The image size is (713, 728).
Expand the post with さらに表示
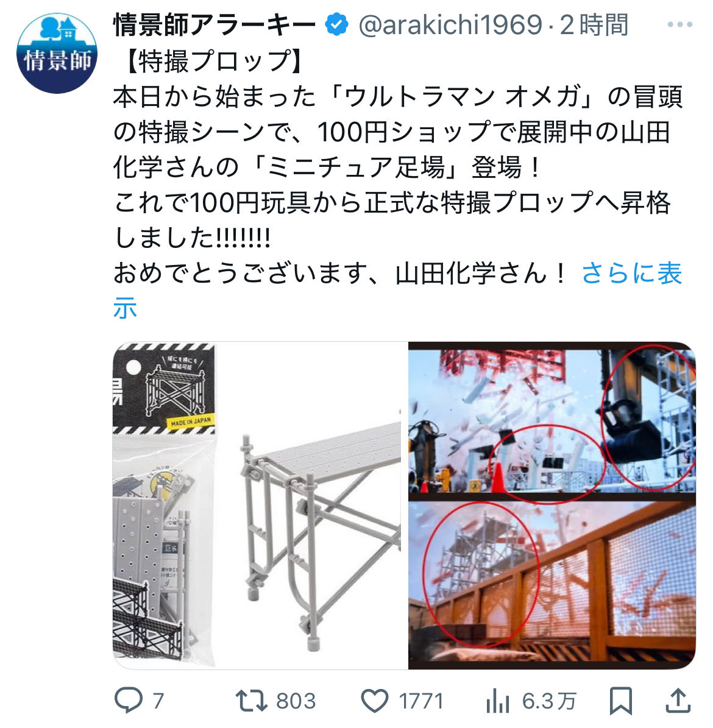tap(397, 290)
